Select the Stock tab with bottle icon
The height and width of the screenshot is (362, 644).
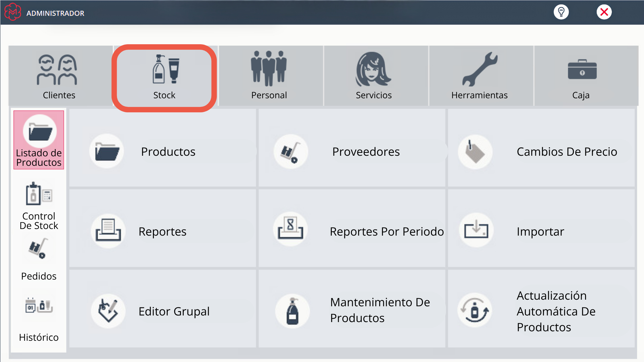[166, 76]
